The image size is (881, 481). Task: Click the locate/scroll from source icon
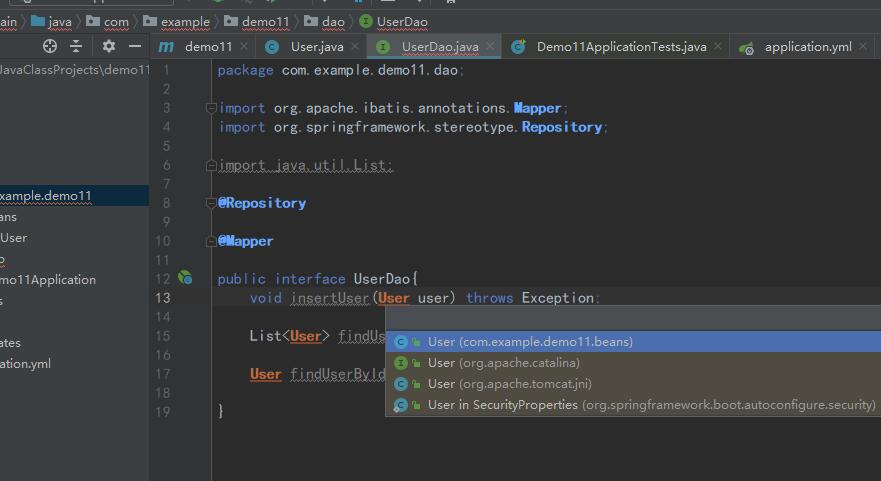tap(50, 46)
